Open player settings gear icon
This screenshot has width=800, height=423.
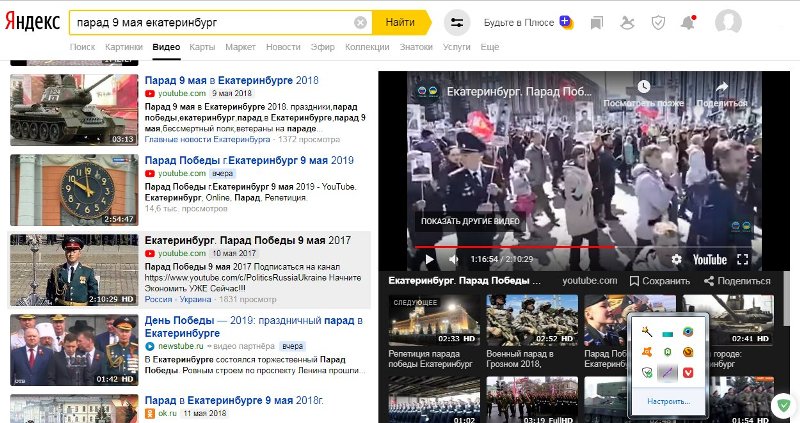(677, 259)
